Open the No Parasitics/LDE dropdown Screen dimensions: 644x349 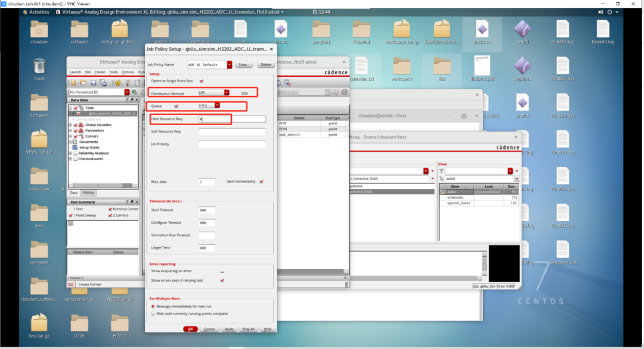(127, 92)
